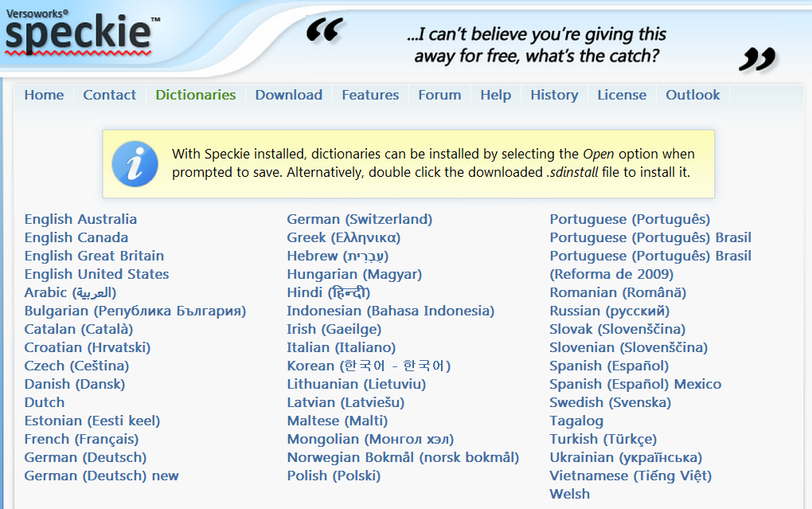Open the Home menu item

pos(44,95)
